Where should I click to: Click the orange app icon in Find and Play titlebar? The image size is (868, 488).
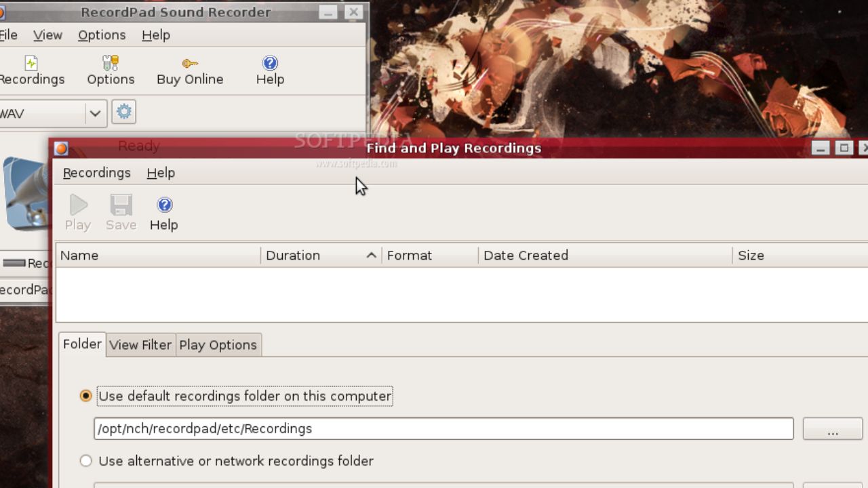[x=61, y=148]
